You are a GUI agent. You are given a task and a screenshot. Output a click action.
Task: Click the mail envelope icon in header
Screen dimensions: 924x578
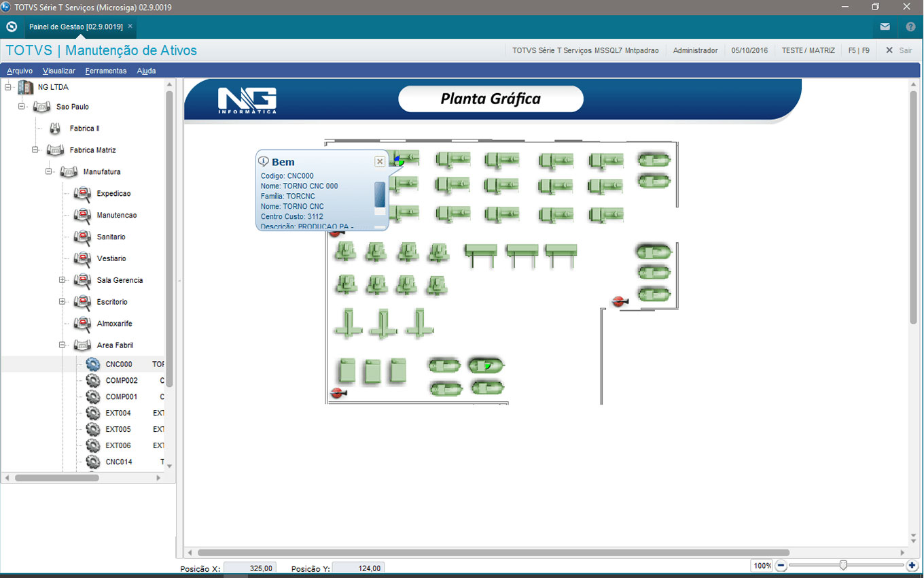pyautogui.click(x=885, y=27)
